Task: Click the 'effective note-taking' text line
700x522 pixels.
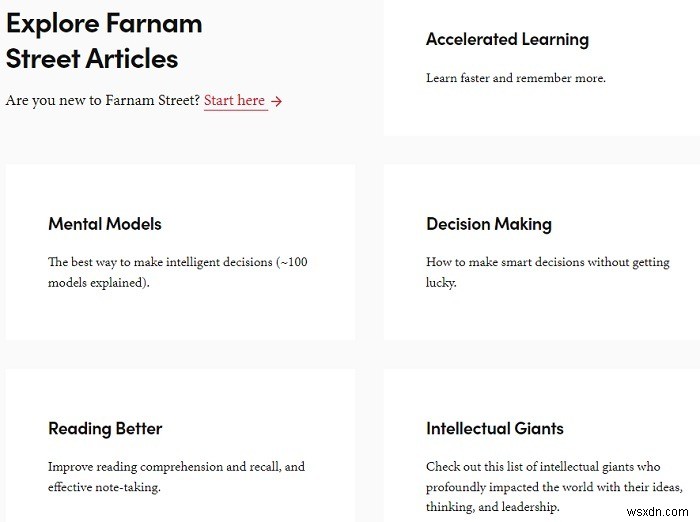Action: click(104, 487)
